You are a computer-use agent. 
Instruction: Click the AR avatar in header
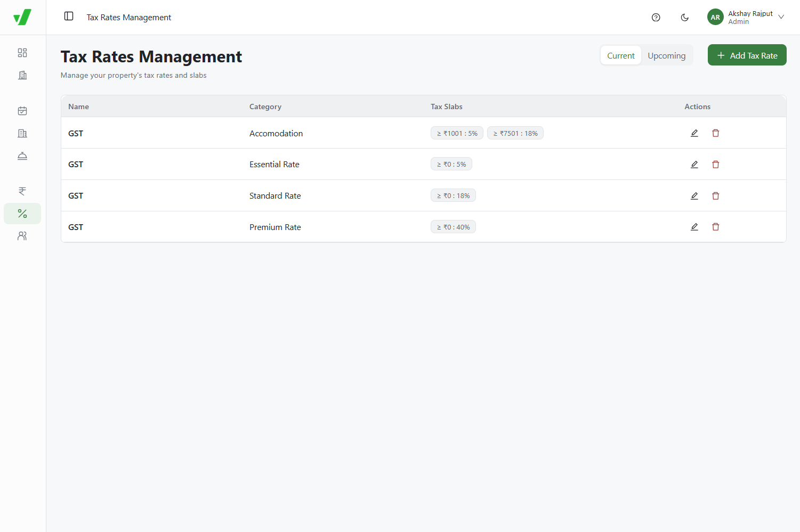(715, 17)
